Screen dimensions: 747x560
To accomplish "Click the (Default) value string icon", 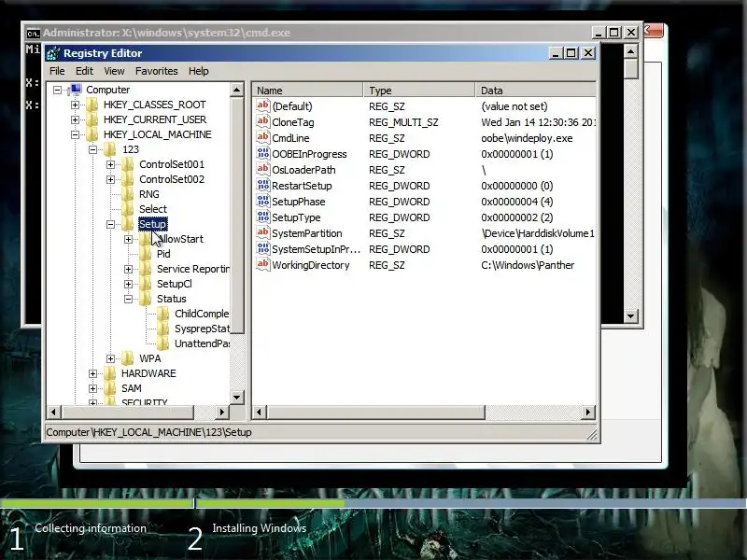I will (x=263, y=105).
